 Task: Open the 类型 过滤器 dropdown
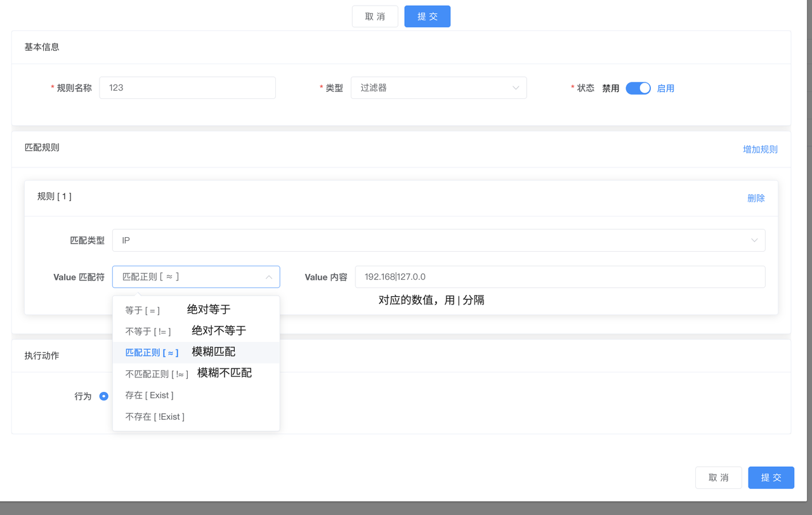438,88
